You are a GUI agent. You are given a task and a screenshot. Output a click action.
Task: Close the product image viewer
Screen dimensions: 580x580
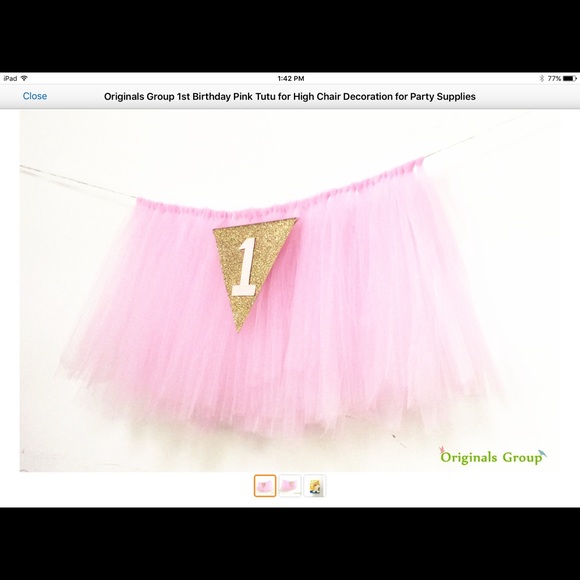point(35,96)
